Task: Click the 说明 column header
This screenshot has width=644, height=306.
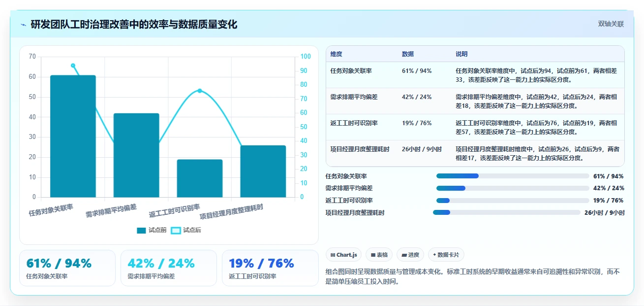Action: click(461, 54)
